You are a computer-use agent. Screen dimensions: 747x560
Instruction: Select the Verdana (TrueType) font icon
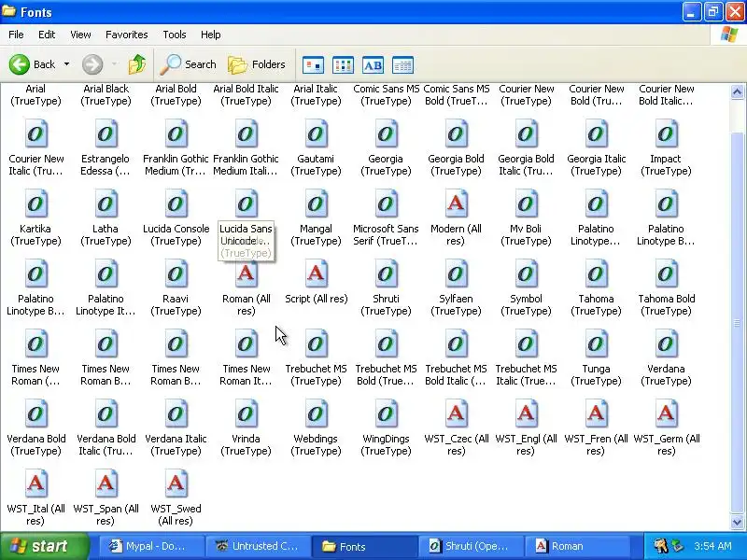coord(666,343)
